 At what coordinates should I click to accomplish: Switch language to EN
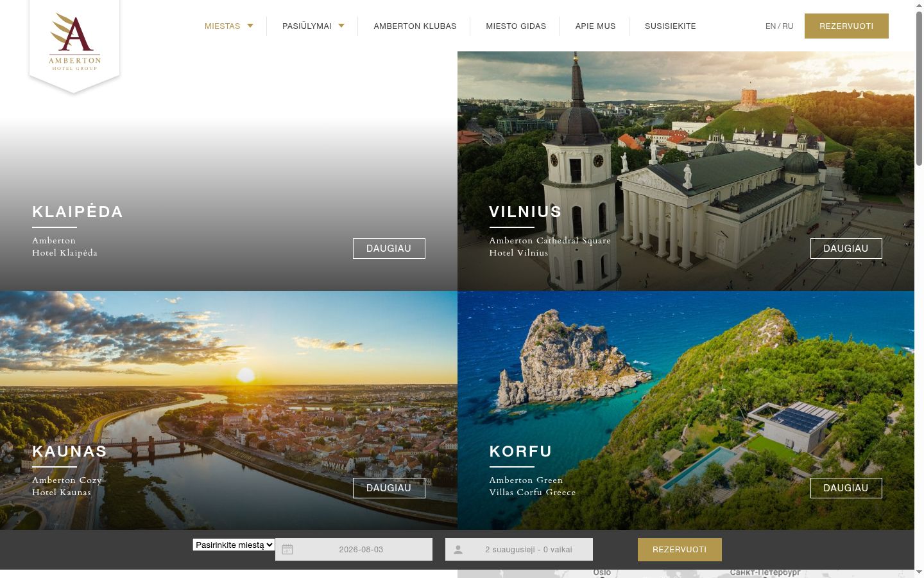point(771,26)
